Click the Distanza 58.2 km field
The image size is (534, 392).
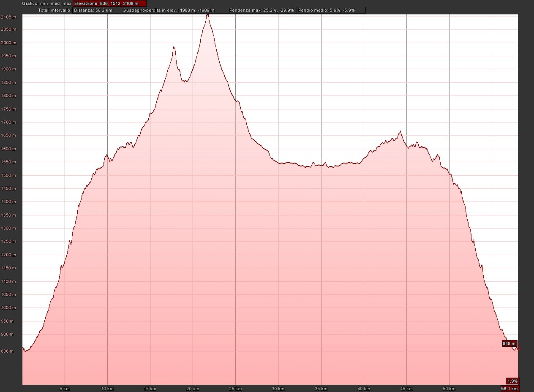click(96, 10)
